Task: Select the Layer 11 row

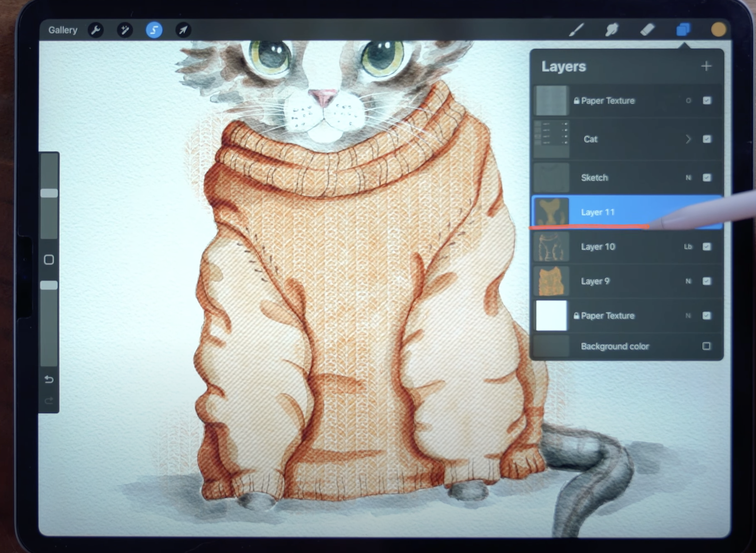Action: pyautogui.click(x=626, y=212)
